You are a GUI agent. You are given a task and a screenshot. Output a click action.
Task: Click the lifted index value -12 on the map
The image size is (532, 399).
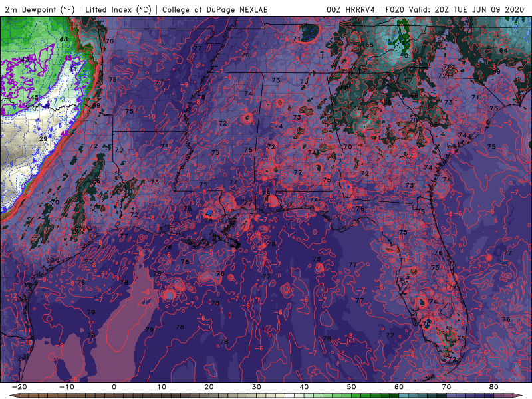(11, 296)
